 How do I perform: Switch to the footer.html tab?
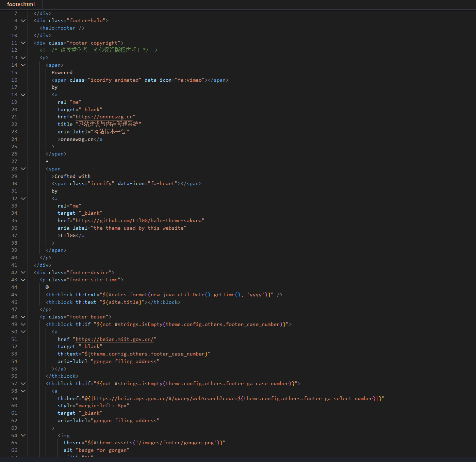[x=21, y=4]
